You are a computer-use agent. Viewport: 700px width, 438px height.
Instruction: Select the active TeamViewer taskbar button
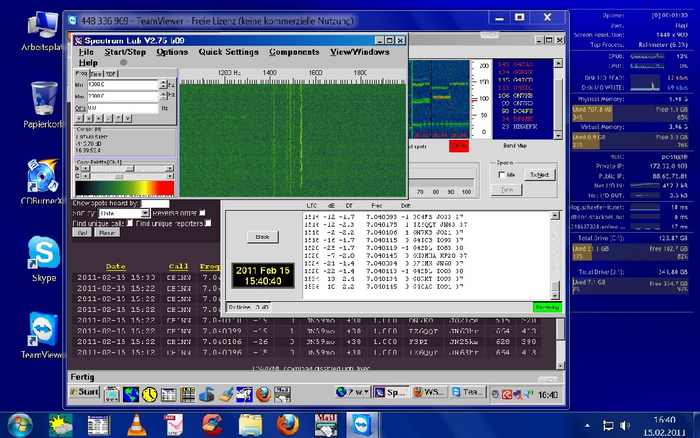coord(362,425)
